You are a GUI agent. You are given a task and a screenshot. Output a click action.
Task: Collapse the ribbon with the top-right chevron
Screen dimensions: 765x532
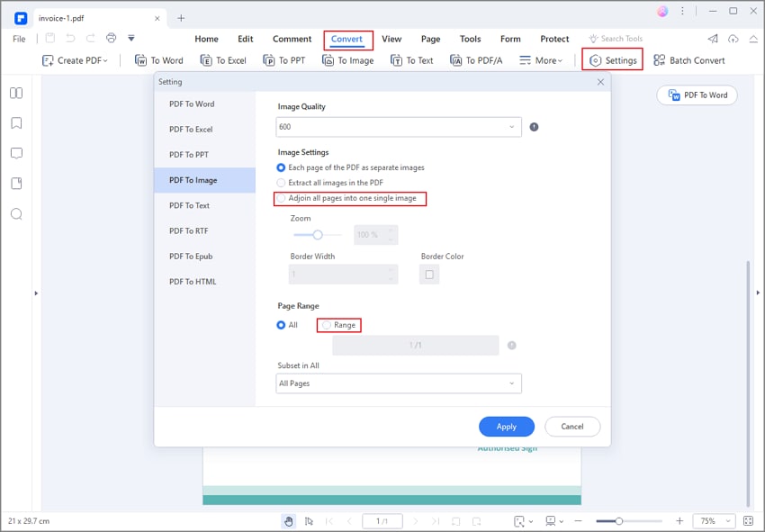tap(753, 39)
